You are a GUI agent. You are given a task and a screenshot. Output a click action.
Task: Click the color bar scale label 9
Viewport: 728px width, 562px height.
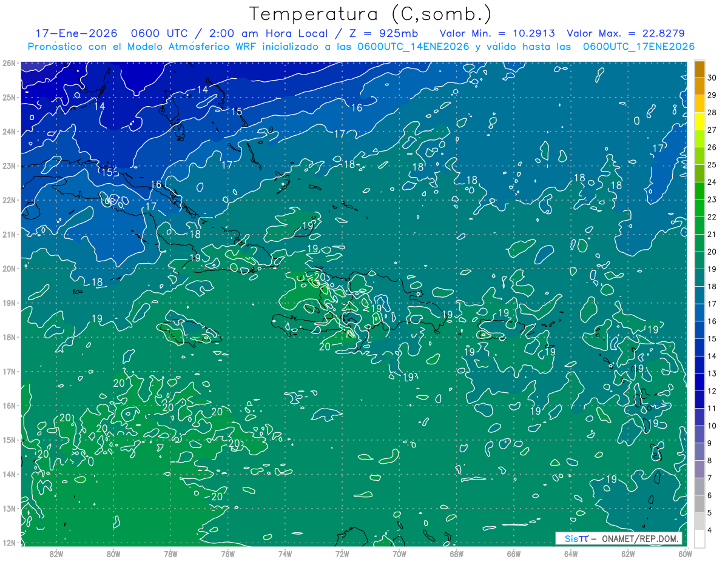pos(710,443)
